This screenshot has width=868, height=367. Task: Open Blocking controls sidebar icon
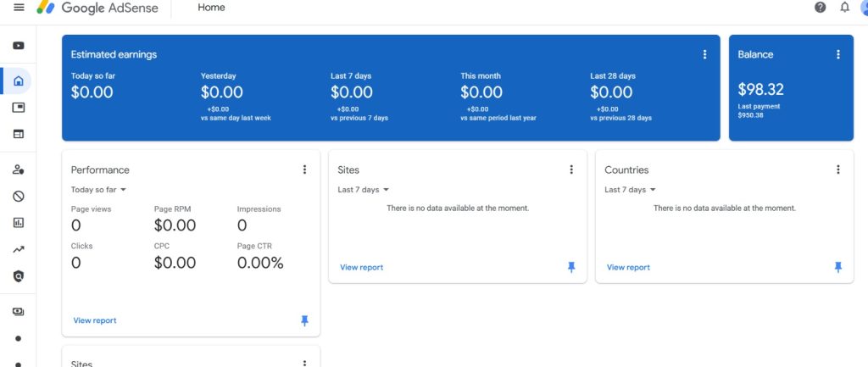click(18, 196)
